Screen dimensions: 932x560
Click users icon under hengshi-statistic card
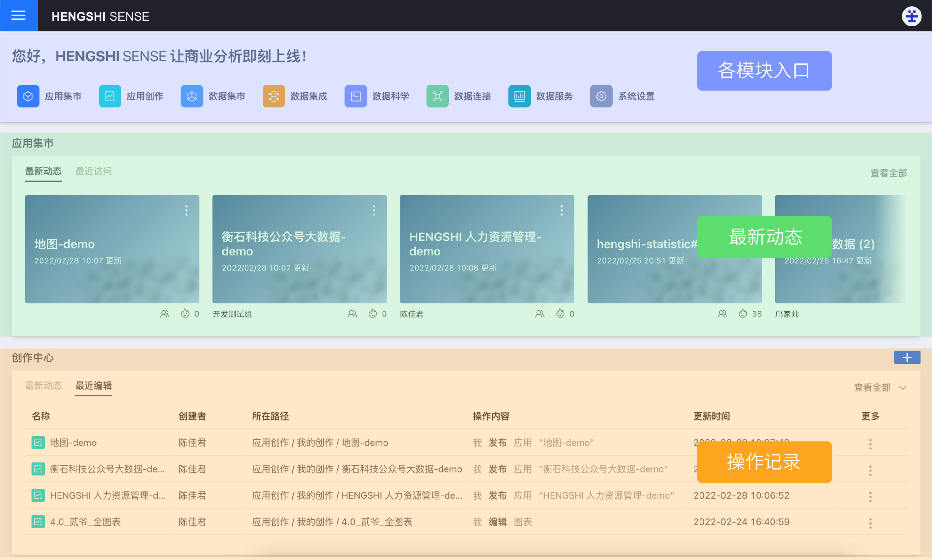pyautogui.click(x=722, y=314)
